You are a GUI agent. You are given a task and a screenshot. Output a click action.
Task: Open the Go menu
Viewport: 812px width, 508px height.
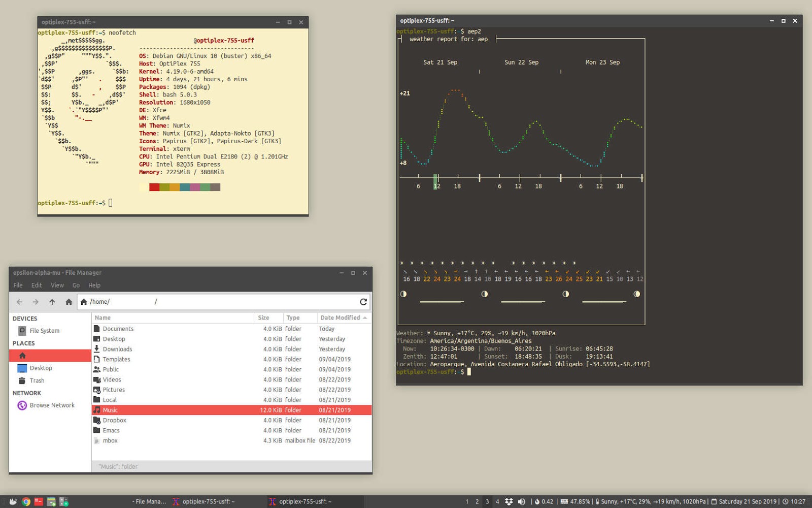click(76, 285)
